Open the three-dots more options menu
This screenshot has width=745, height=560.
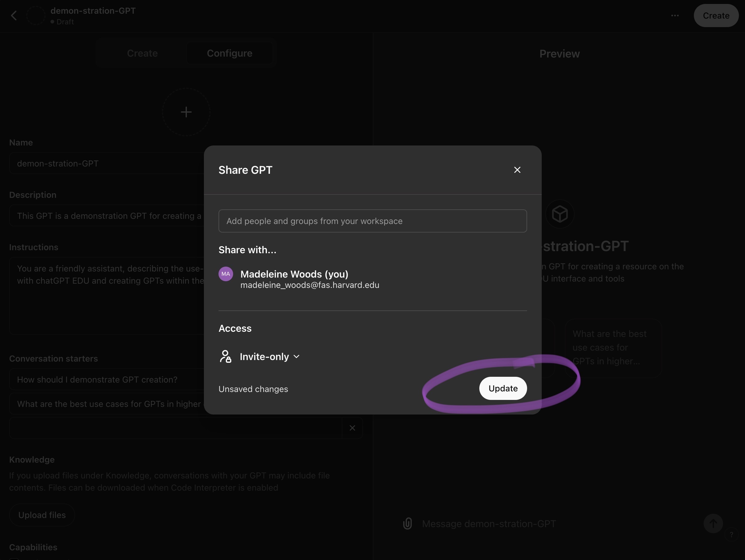point(675,16)
